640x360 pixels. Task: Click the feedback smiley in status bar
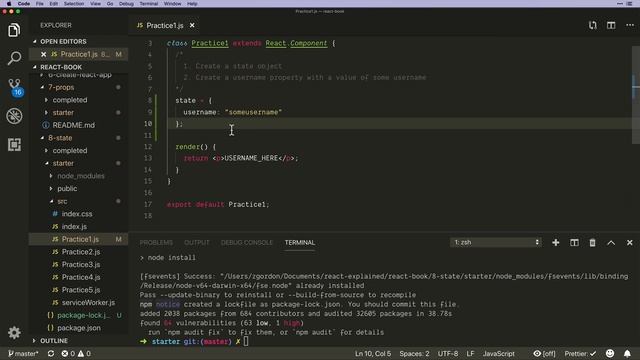[x=610, y=353]
